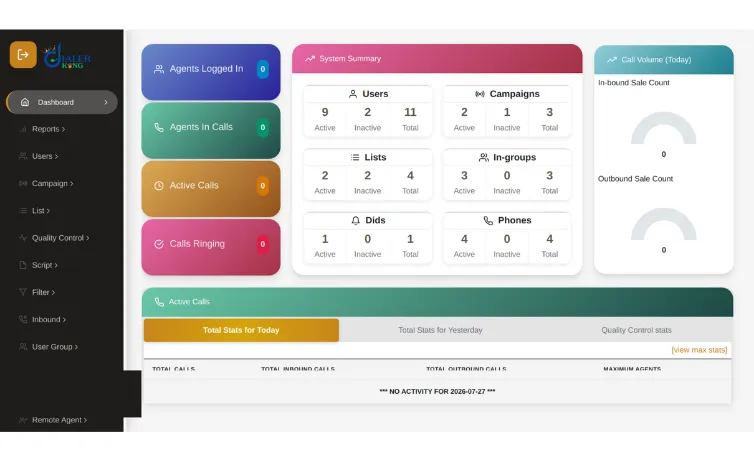The height and width of the screenshot is (462, 754).
Task: Click the Filter funnel icon
Action: pyautogui.click(x=23, y=292)
